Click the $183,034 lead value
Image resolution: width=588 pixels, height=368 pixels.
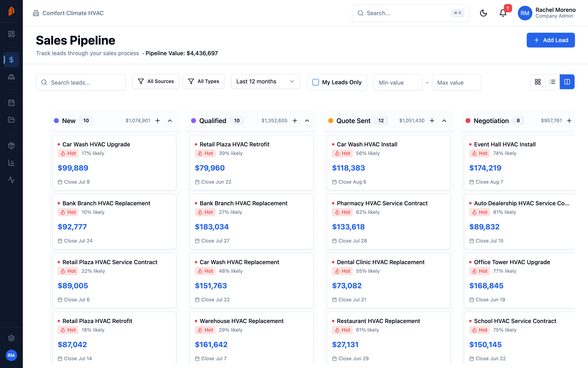[x=212, y=227]
